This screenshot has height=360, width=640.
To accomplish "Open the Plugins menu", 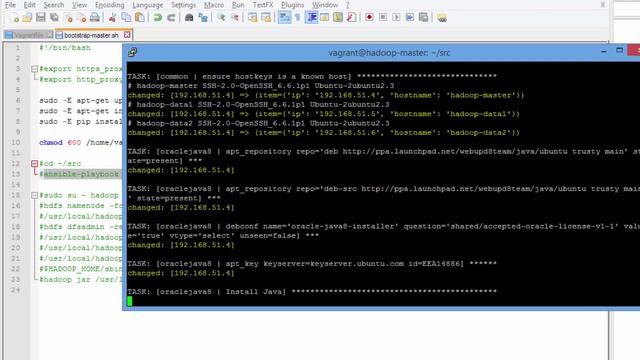I will [293, 5].
